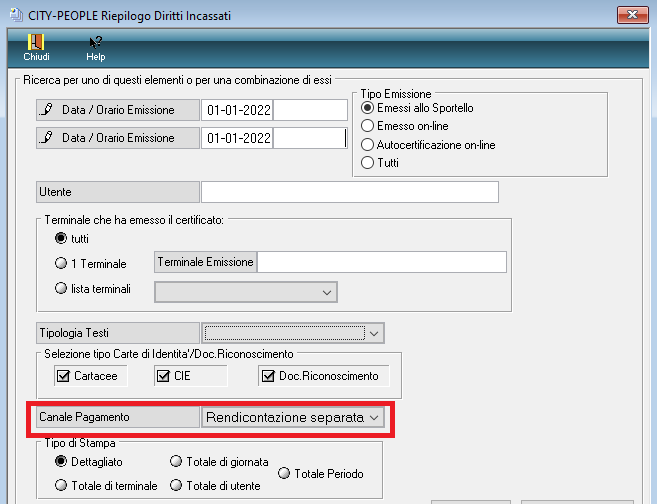
Task: Toggle the Cartacee checkbox
Action: click(62, 376)
